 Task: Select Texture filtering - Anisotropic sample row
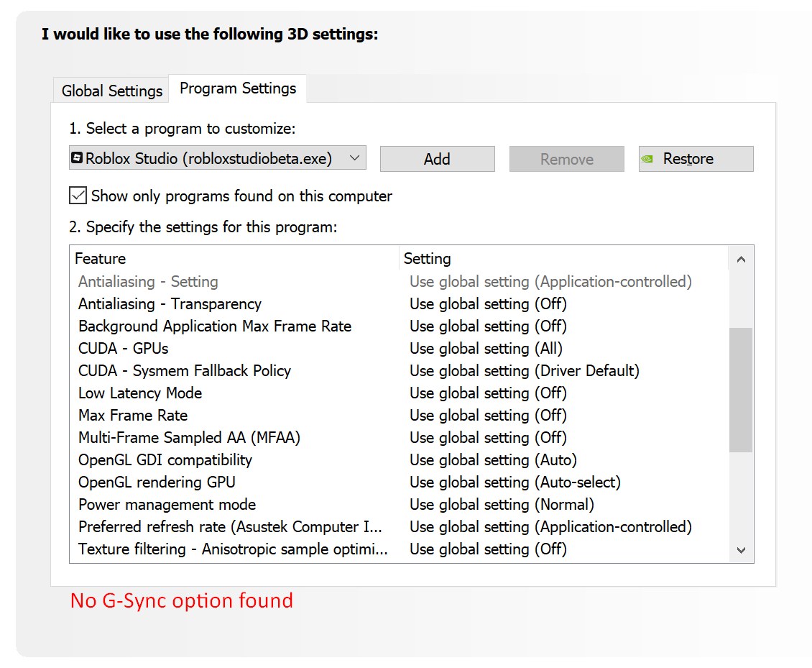click(399, 549)
